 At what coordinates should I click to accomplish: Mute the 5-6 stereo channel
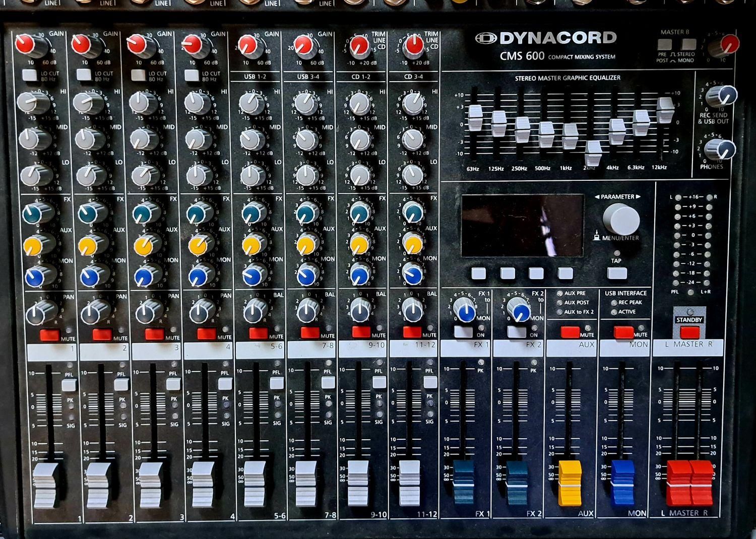tap(258, 333)
